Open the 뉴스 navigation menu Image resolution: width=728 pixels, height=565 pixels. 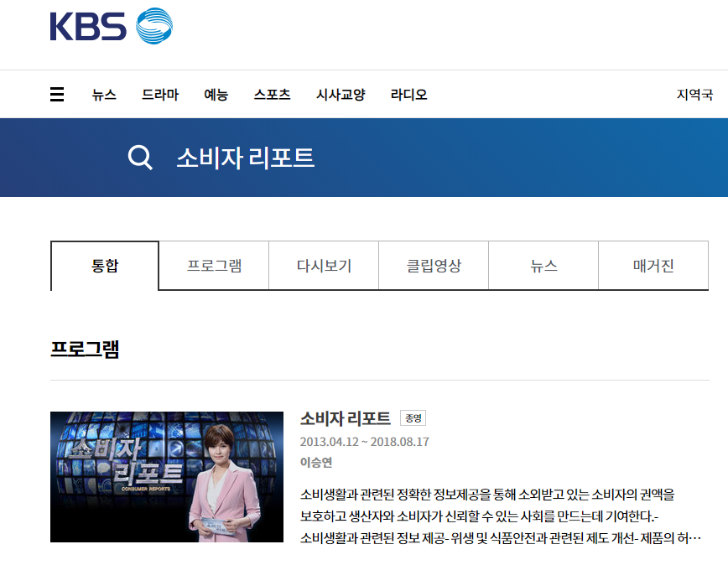click(104, 94)
